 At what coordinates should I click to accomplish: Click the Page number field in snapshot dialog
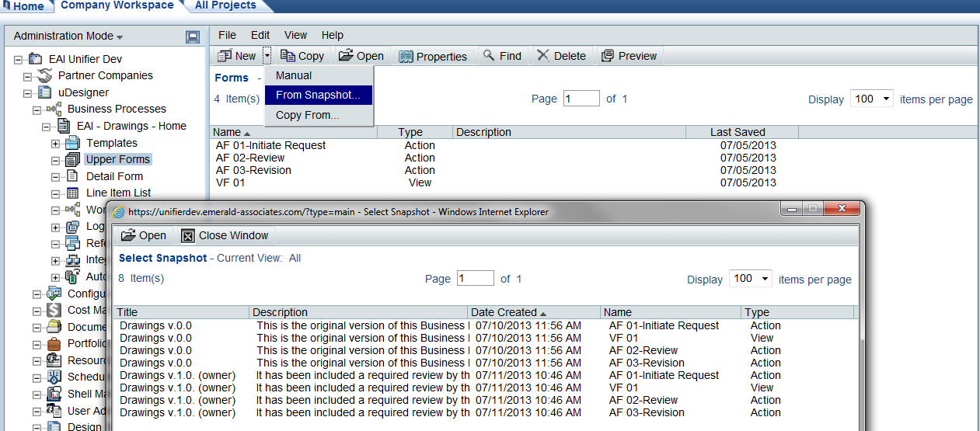click(x=475, y=279)
